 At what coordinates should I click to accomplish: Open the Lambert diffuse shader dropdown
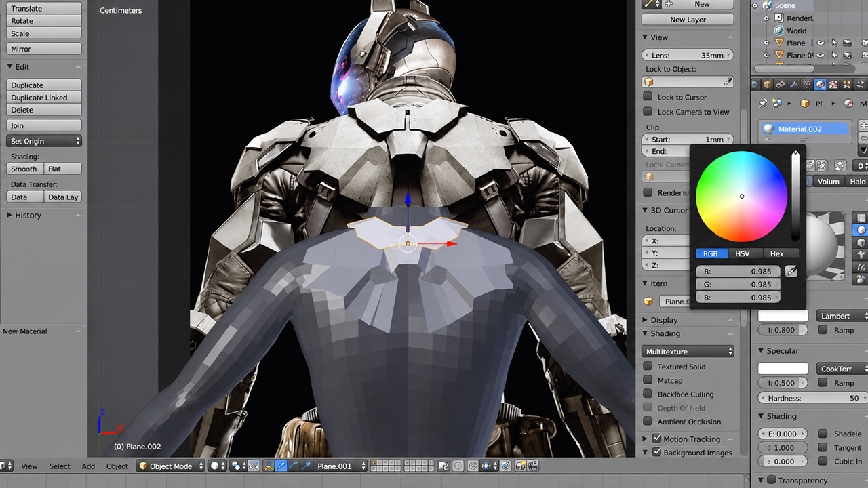pyautogui.click(x=842, y=316)
